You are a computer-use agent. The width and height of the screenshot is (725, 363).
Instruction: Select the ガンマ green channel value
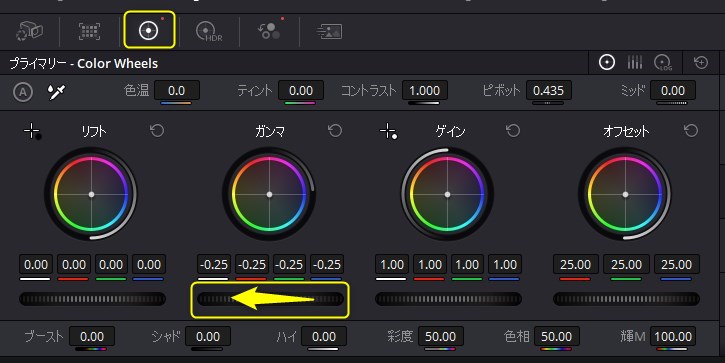289,265
